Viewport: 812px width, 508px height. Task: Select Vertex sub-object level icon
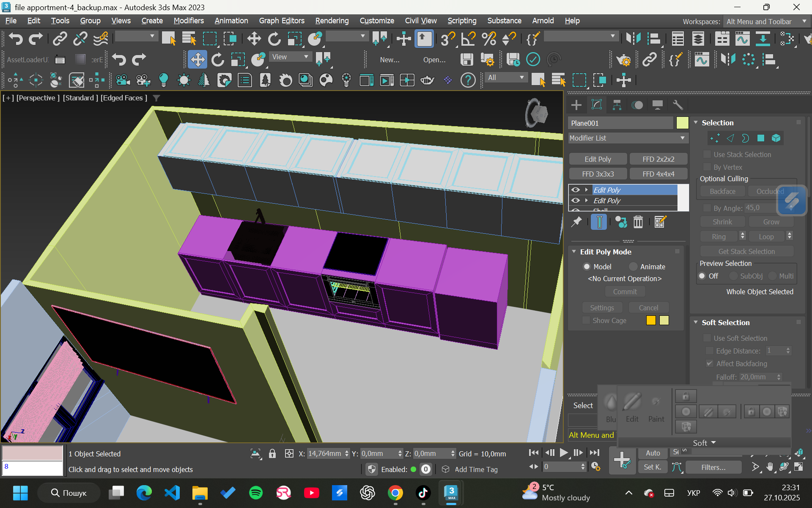click(715, 138)
